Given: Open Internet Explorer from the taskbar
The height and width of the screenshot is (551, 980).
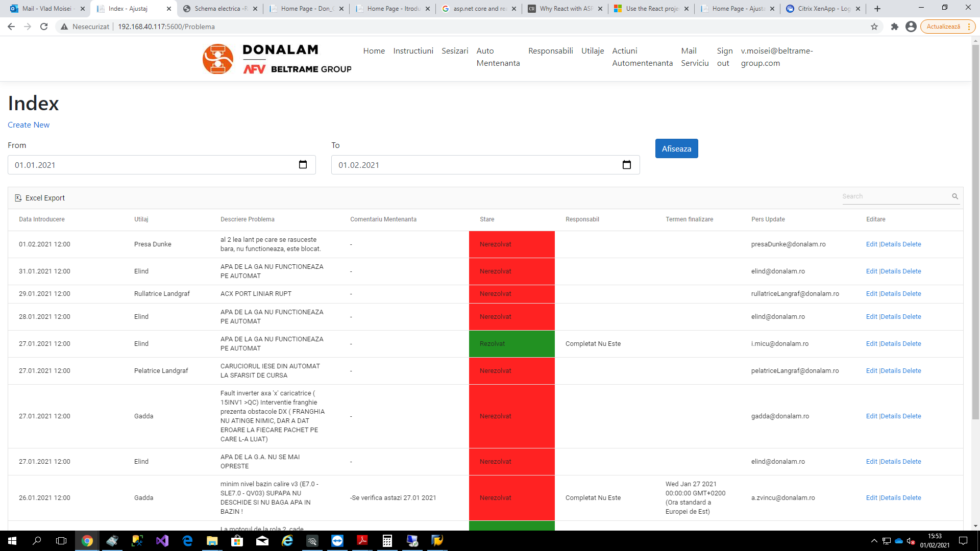Looking at the screenshot, I should (x=287, y=541).
